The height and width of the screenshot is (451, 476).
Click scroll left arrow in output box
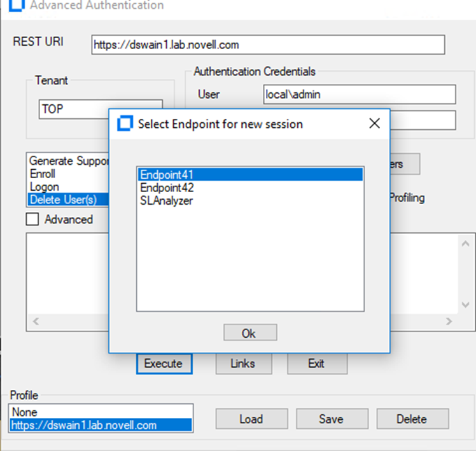[x=36, y=321]
